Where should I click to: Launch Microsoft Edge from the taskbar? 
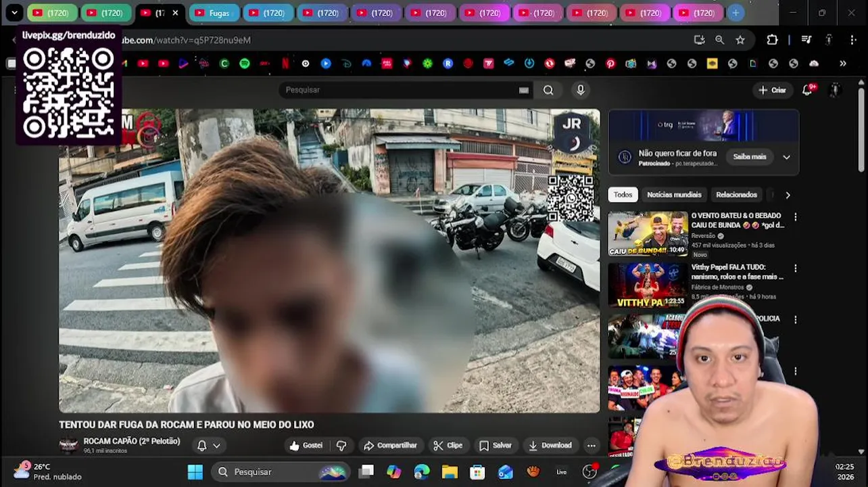422,472
